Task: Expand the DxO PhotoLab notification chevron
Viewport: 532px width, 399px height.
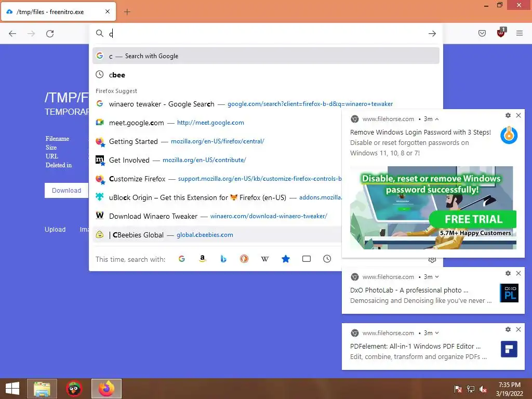Action: (437, 277)
